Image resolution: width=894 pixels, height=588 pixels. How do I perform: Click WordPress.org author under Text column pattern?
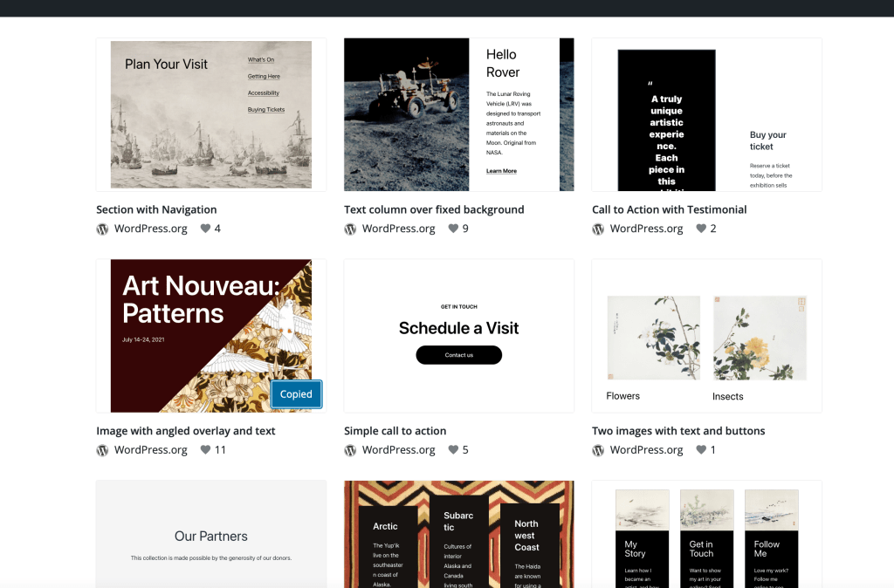398,229
